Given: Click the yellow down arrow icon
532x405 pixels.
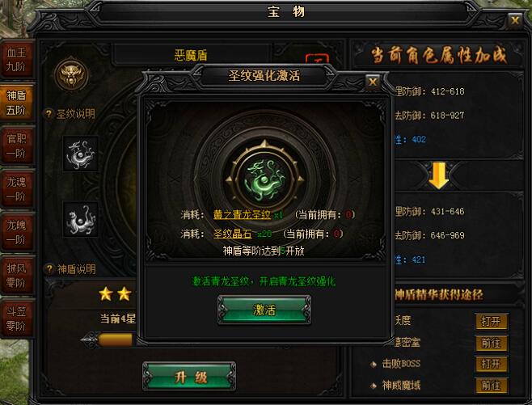Looking at the screenshot, I should click(x=439, y=175).
